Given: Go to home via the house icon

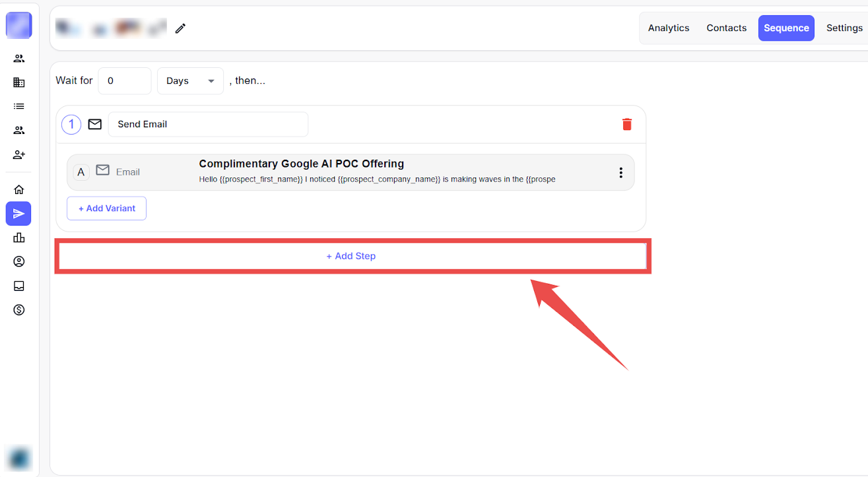Looking at the screenshot, I should [19, 190].
